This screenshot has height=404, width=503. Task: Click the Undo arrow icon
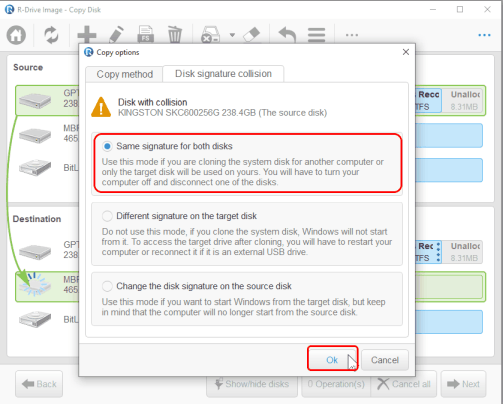(287, 35)
